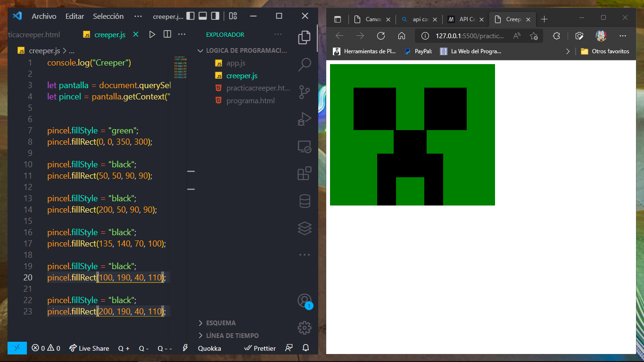Screen dimensions: 644x362
Task: Click Prettier in the status bar
Action: point(260,348)
